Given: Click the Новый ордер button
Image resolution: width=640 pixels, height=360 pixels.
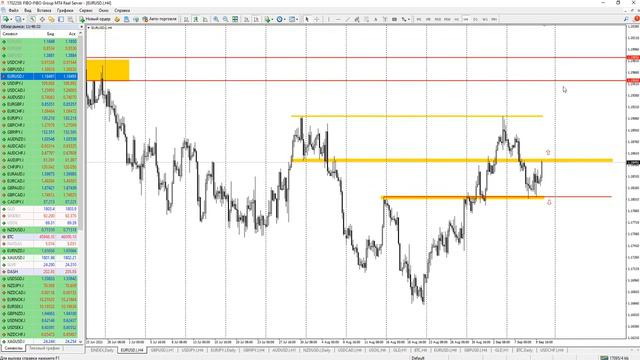Looking at the screenshot, I should coord(95,19).
